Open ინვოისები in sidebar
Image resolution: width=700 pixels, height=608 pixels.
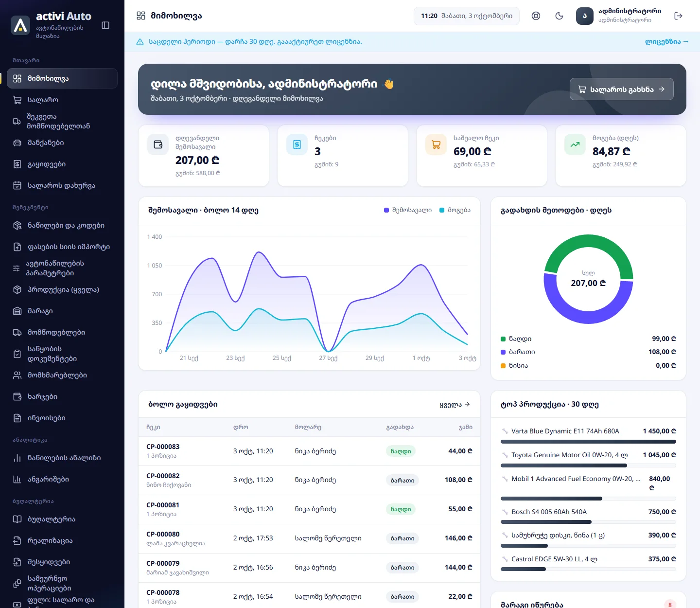(x=62, y=418)
